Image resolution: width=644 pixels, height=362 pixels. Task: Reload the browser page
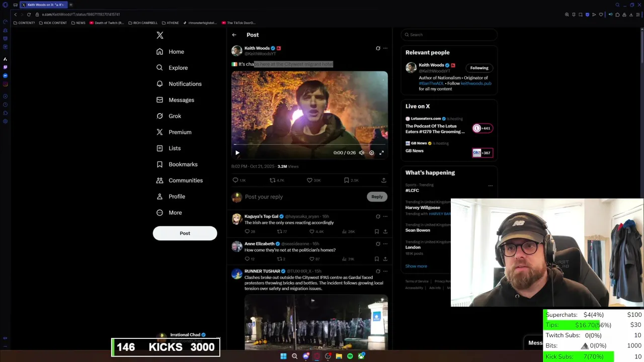point(29,15)
